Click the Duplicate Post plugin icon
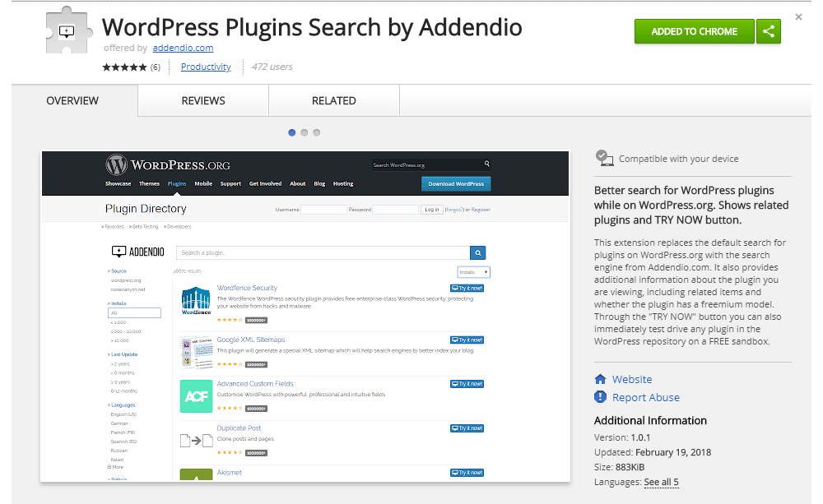 tap(196, 441)
